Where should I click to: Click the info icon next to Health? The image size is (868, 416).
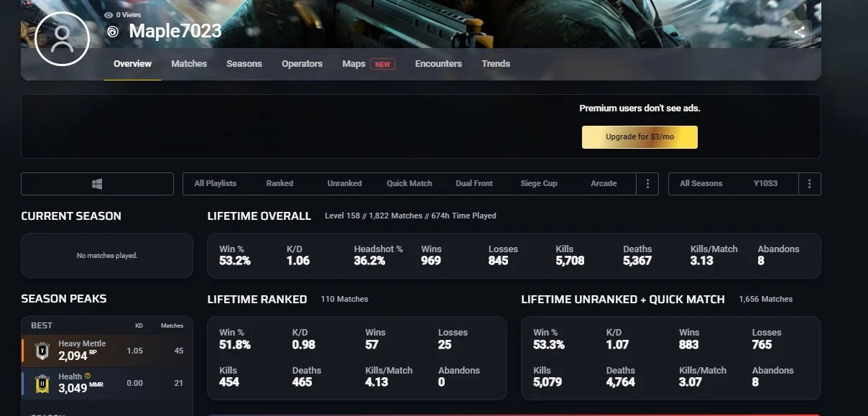coord(88,376)
